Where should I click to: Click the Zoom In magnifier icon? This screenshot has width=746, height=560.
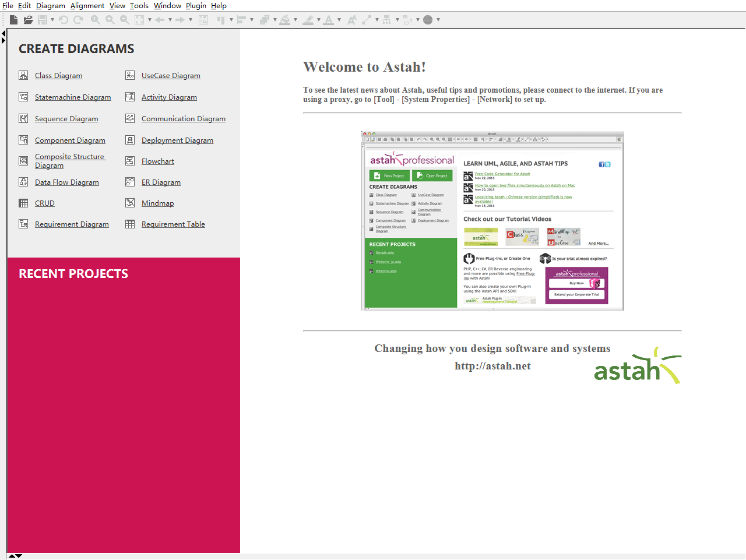tap(110, 20)
